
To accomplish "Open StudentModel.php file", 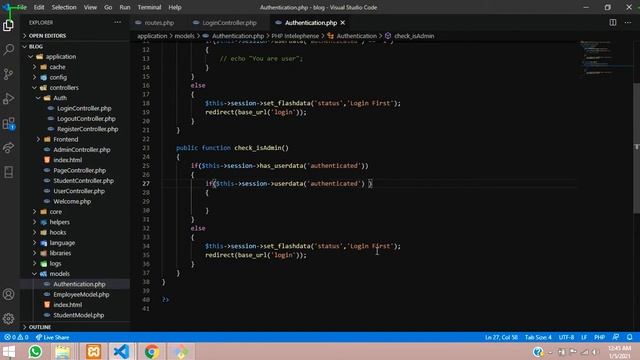I will (x=78, y=315).
